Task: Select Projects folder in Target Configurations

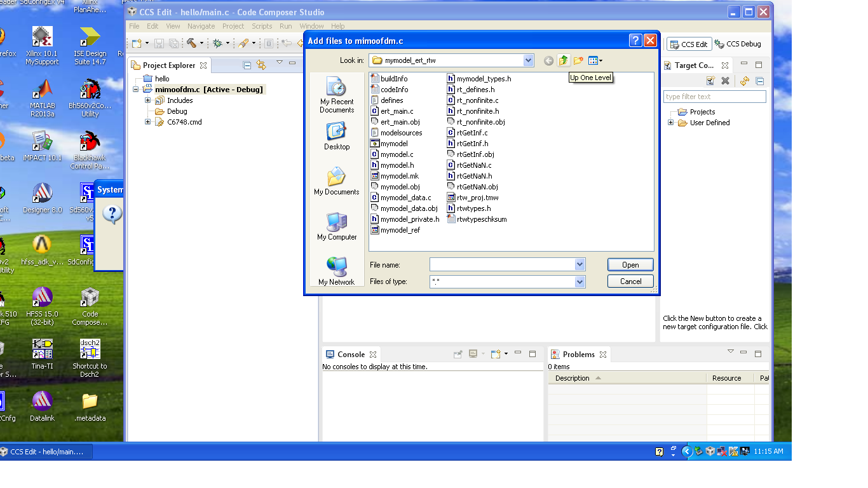Action: pyautogui.click(x=696, y=112)
